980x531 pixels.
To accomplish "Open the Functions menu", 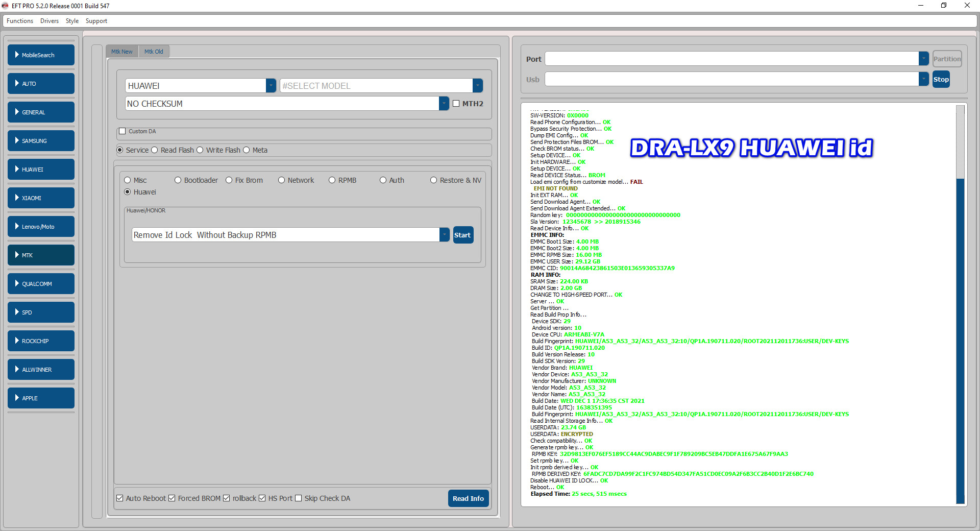I will click(x=20, y=21).
